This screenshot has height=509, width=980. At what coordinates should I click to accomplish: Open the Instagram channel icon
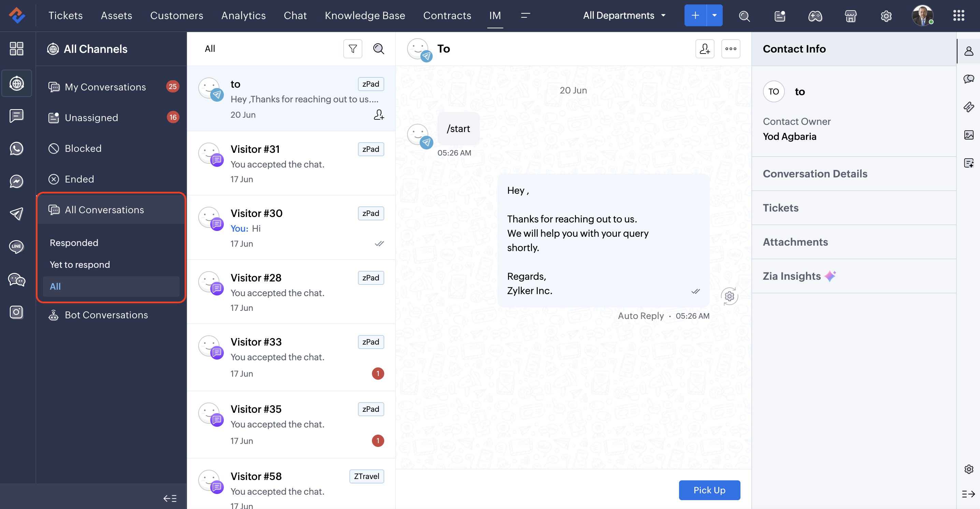tap(16, 312)
